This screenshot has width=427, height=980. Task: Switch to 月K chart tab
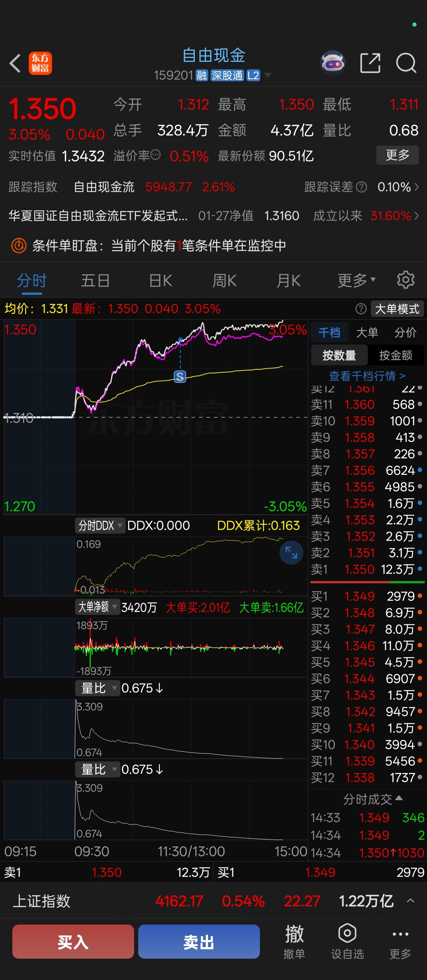click(x=288, y=281)
